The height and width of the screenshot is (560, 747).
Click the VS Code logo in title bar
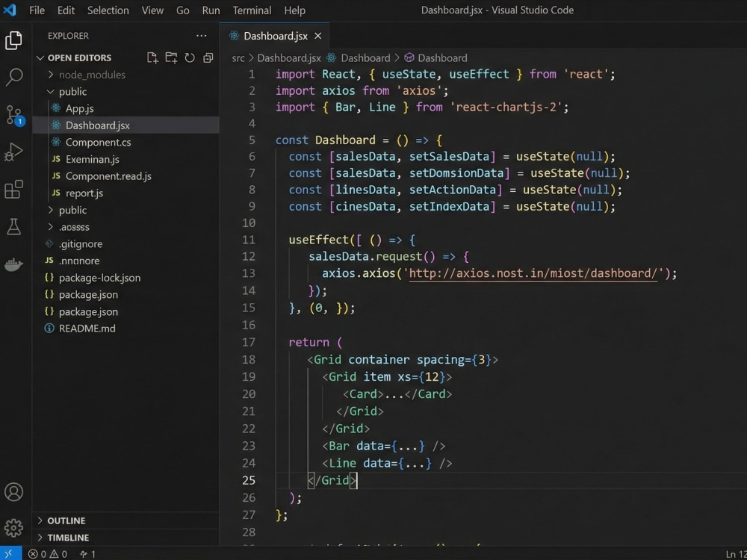(x=10, y=10)
